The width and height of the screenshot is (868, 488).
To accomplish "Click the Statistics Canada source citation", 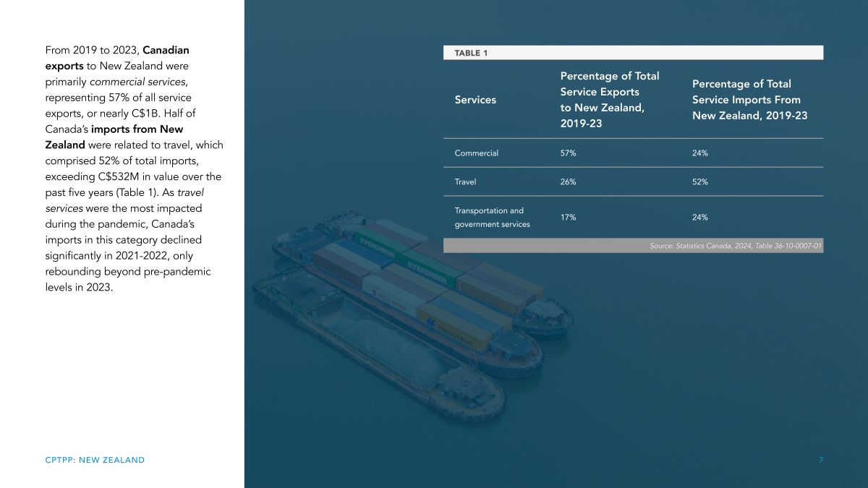I will click(x=734, y=246).
